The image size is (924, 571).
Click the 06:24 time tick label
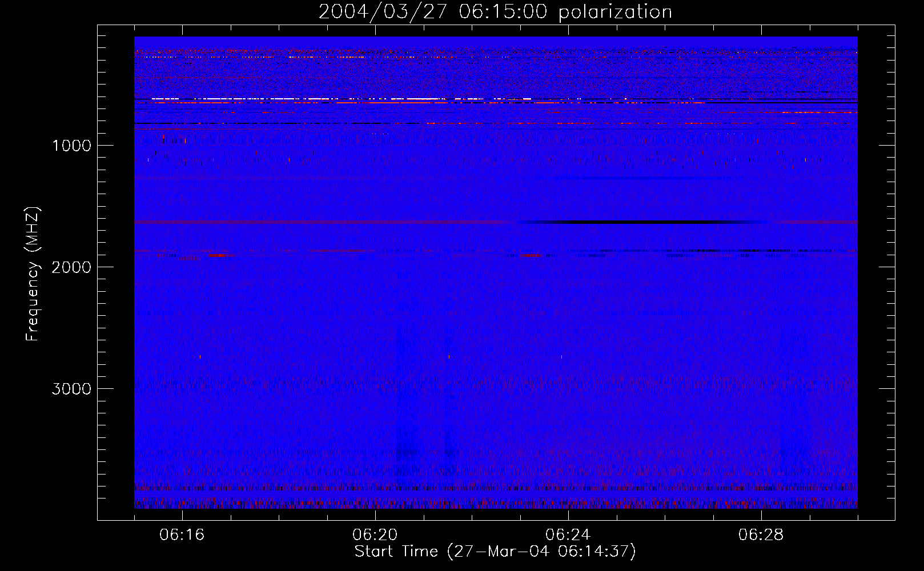pos(568,535)
